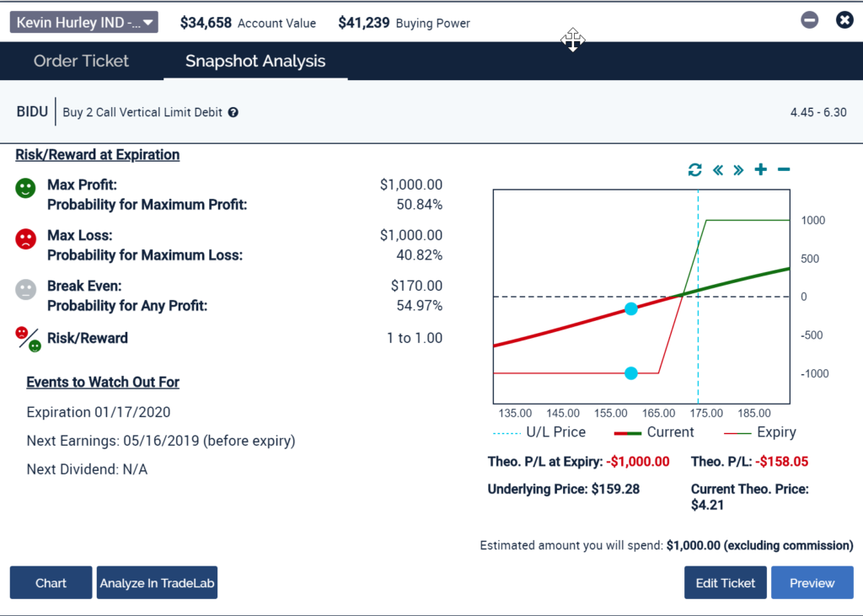Click the help question mark icon
Image resolution: width=863 pixels, height=616 pixels.
click(x=233, y=112)
